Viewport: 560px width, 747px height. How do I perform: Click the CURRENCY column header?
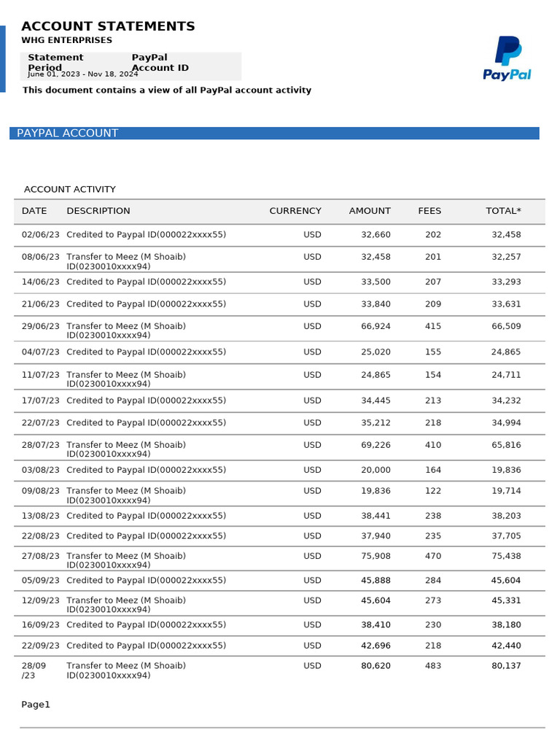pyautogui.click(x=295, y=211)
